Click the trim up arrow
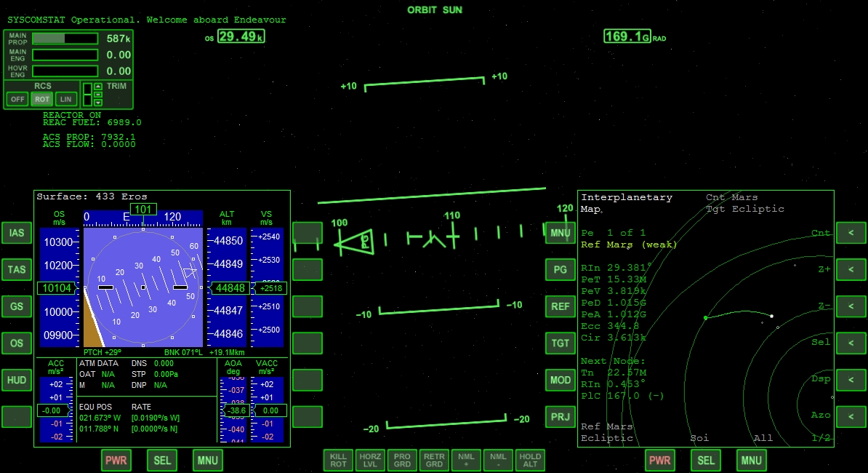 [x=98, y=87]
